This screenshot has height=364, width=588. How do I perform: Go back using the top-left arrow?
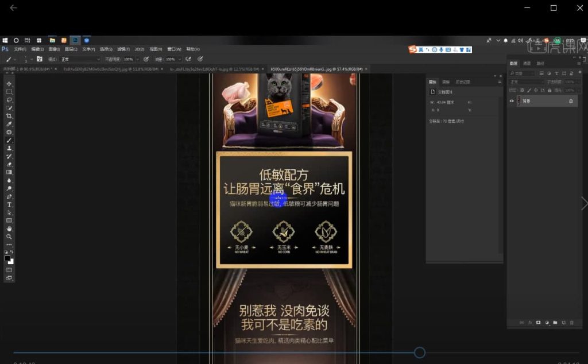pyautogui.click(x=13, y=8)
